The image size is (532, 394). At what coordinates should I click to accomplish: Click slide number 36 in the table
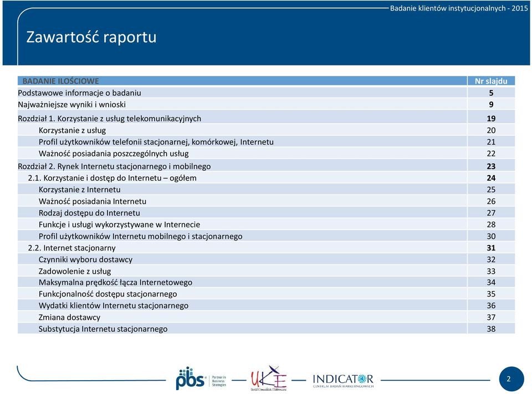(x=491, y=305)
